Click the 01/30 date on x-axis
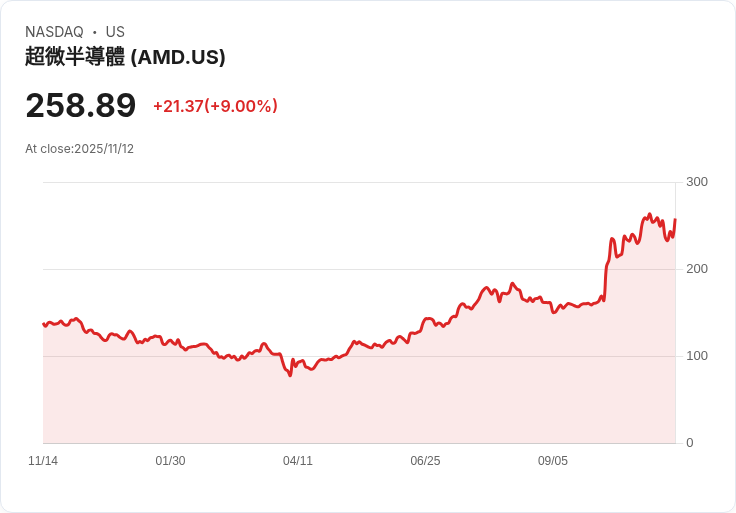Screen dimensions: 736x513 170,461
